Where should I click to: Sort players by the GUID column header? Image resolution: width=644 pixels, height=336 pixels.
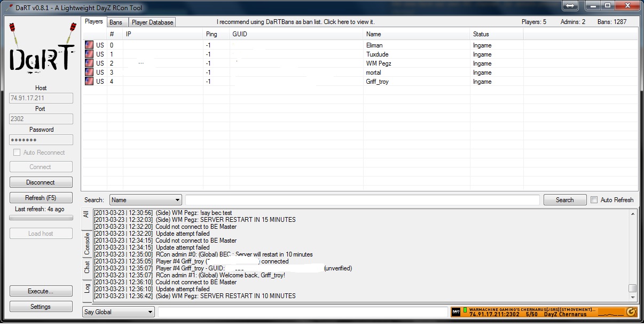point(296,34)
